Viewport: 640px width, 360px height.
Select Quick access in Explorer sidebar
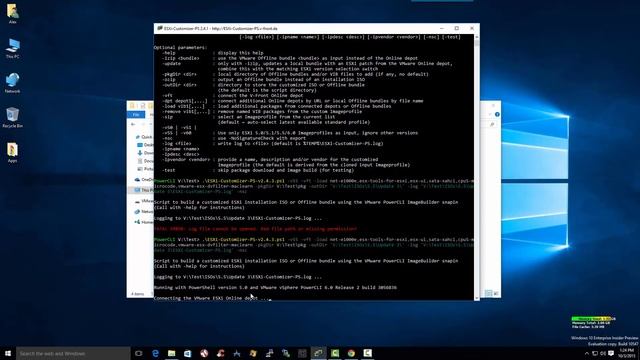point(144,137)
